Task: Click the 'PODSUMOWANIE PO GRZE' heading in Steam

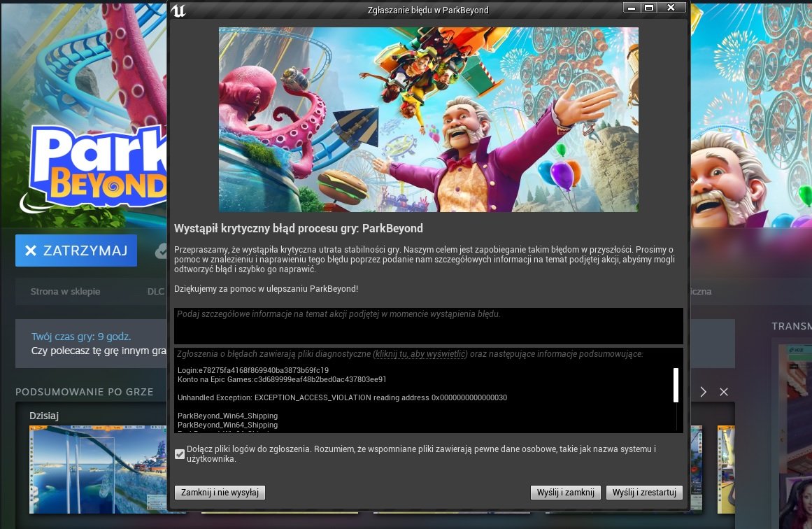Action: pos(85,393)
